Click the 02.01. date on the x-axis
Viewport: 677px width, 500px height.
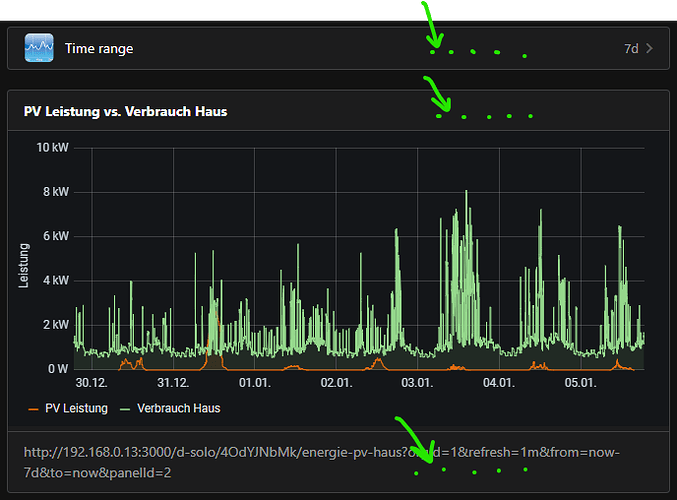click(x=336, y=383)
